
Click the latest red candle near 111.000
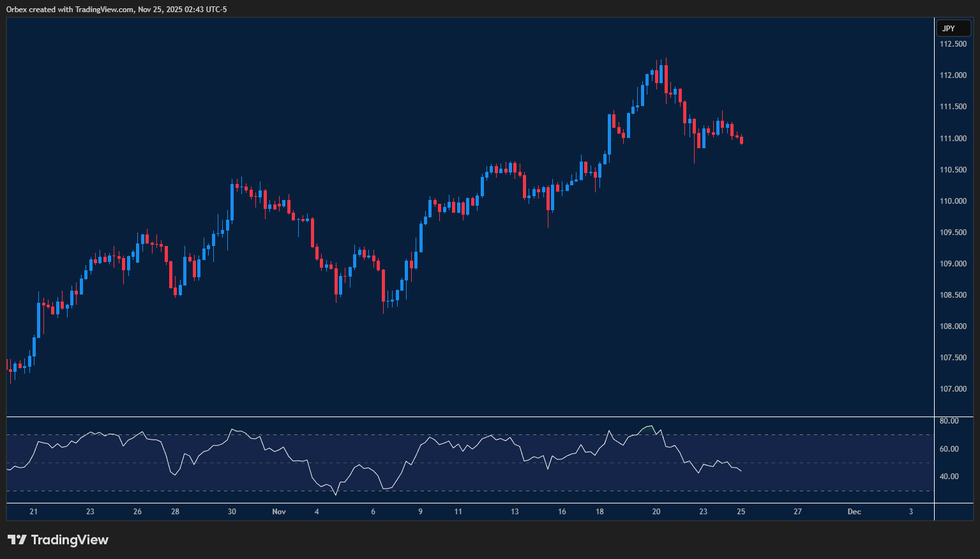pyautogui.click(x=741, y=141)
